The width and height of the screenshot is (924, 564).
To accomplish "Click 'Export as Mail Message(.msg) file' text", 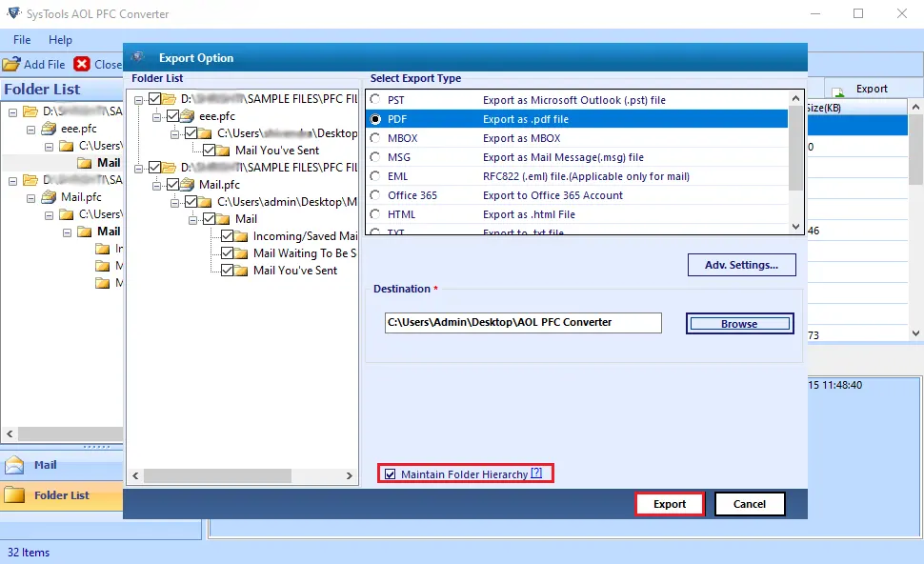I will point(563,157).
